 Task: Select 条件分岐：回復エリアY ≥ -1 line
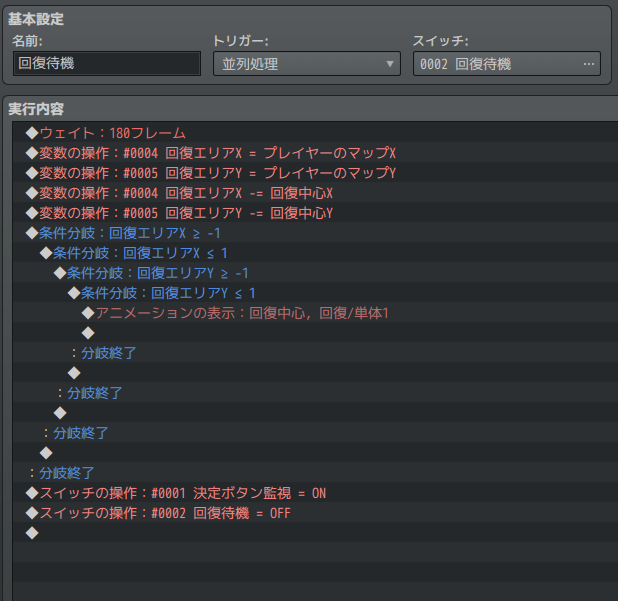tap(315, 273)
